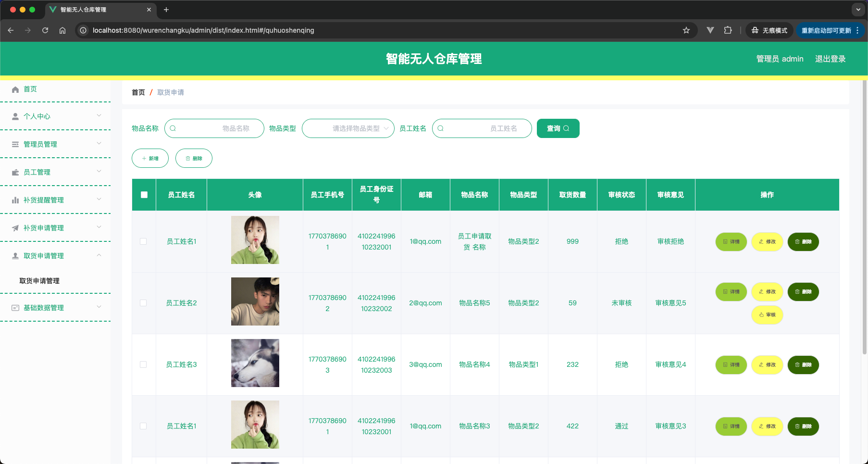Screen dimensions: 868x464
Task: Click the Vue devtools extension icon
Action: 710,30
